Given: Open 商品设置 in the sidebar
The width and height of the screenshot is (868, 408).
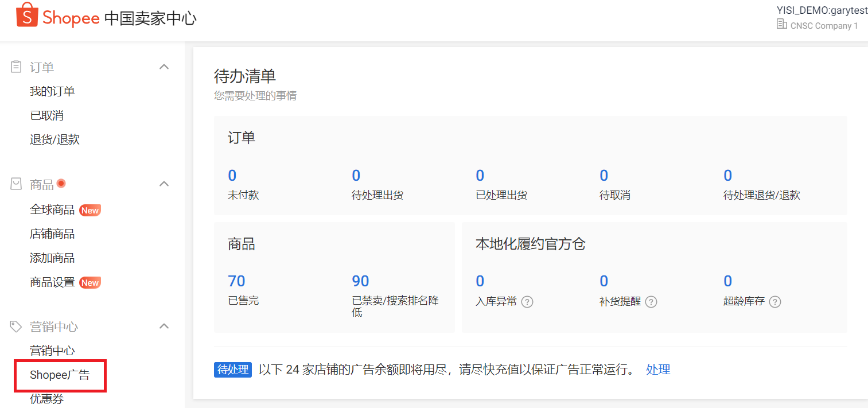Looking at the screenshot, I should pos(52,282).
